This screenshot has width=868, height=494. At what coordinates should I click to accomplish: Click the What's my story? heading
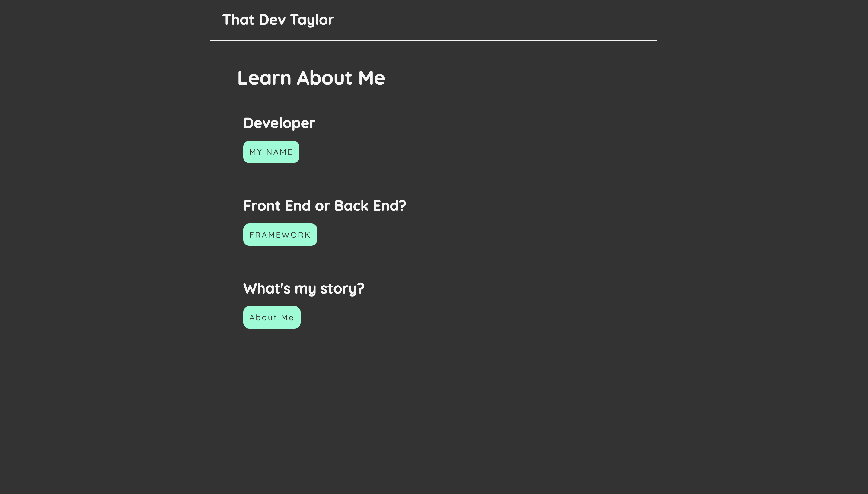click(303, 289)
